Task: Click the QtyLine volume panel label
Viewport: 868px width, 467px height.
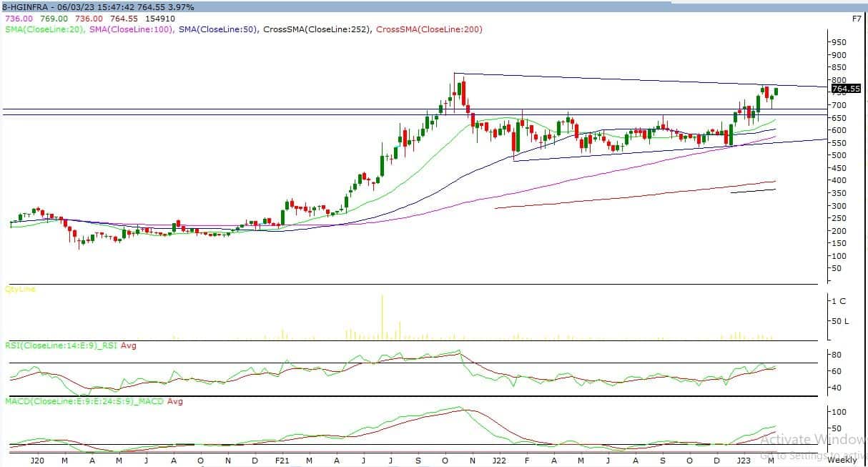Action: click(20, 289)
